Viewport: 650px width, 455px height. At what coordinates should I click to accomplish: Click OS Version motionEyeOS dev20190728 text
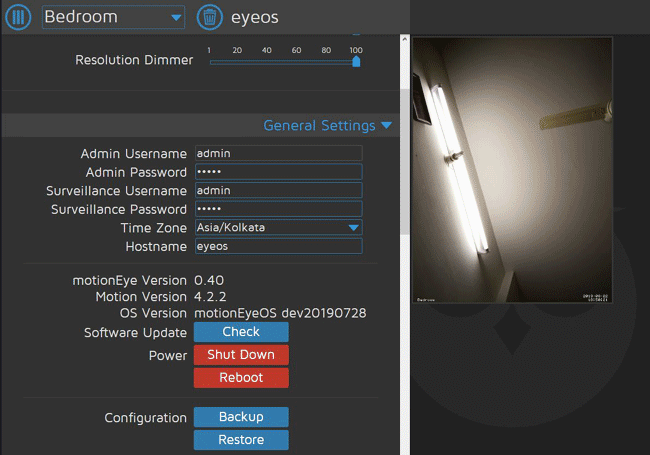pyautogui.click(x=280, y=313)
